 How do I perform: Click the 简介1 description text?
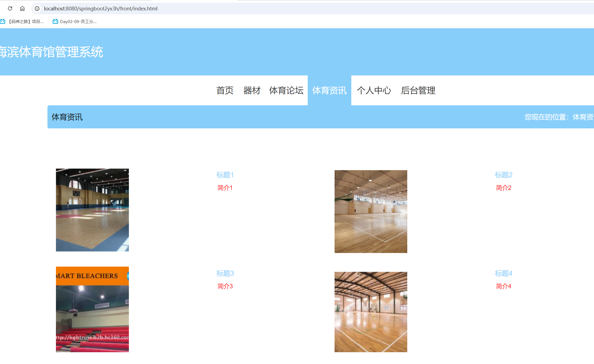pos(225,188)
